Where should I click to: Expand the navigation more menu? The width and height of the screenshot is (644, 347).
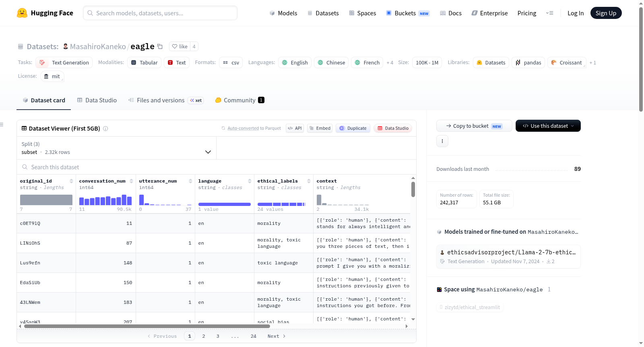[549, 13]
